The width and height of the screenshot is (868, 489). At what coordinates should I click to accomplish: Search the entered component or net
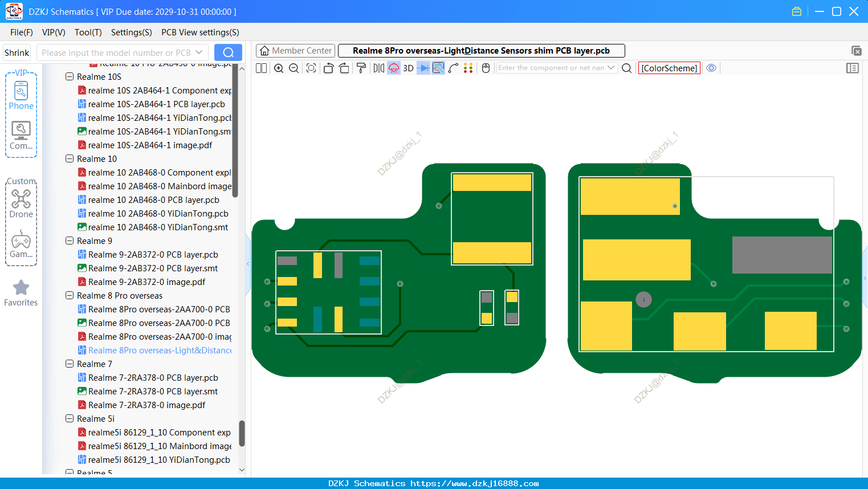click(x=626, y=68)
